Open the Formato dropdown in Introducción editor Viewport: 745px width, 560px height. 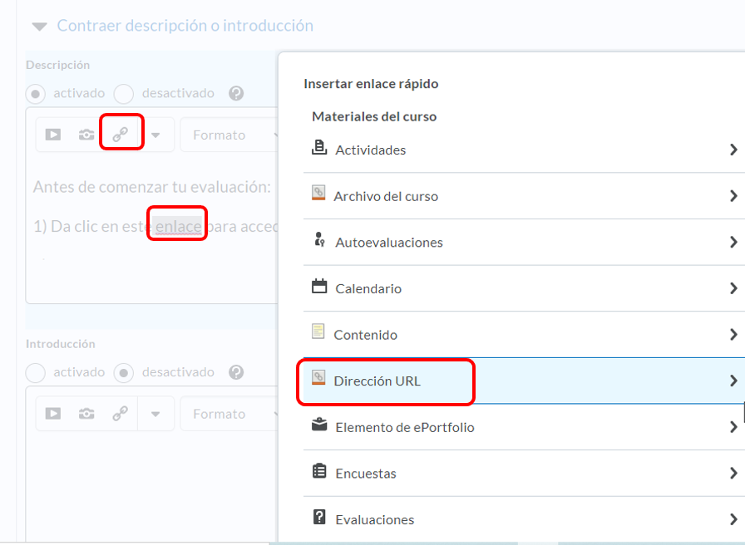coord(229,414)
